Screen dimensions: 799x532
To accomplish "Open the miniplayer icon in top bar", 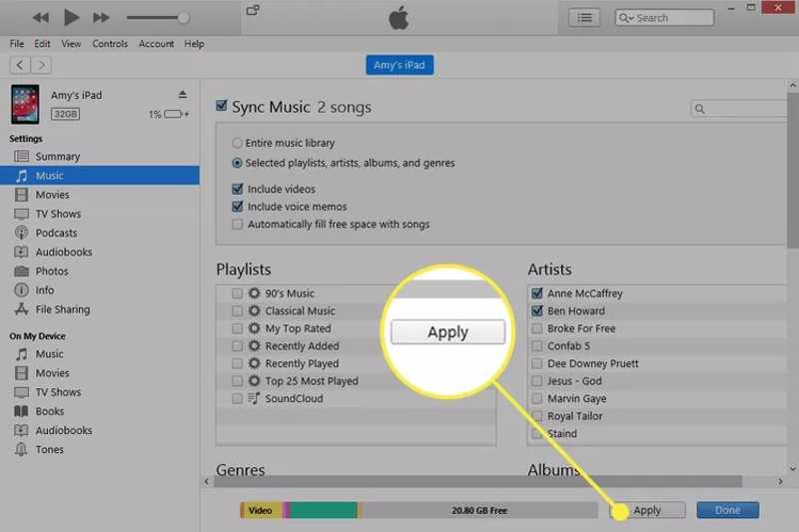I will 253,11.
